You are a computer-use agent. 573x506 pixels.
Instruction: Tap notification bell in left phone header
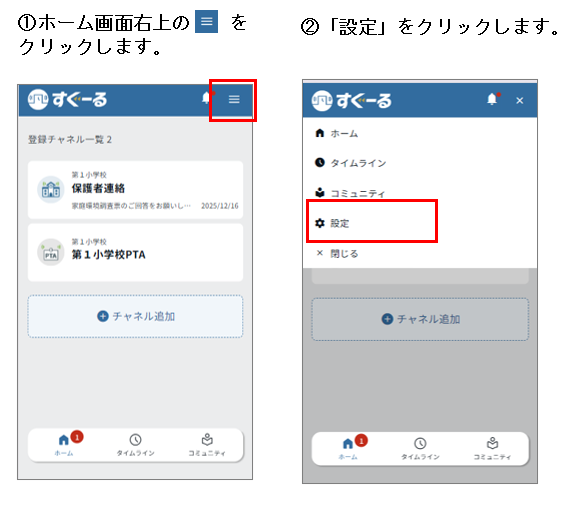click(206, 98)
